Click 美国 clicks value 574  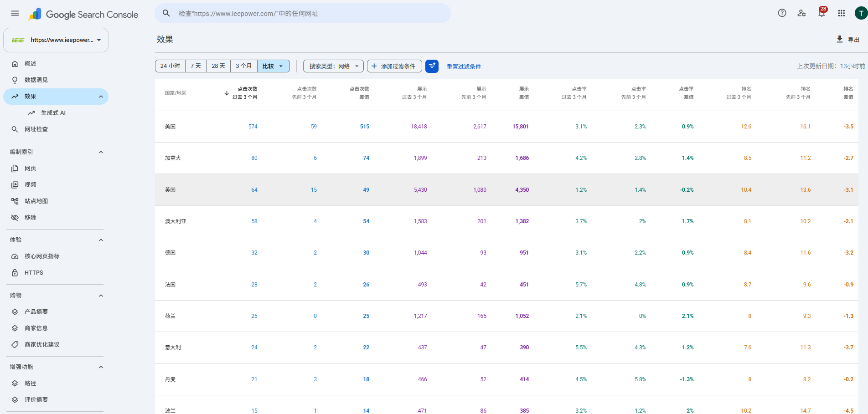tap(253, 127)
